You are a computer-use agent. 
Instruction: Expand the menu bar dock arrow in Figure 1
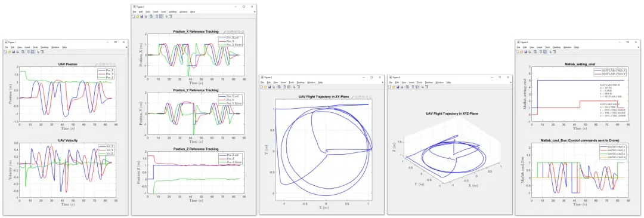pyautogui.click(x=126, y=47)
